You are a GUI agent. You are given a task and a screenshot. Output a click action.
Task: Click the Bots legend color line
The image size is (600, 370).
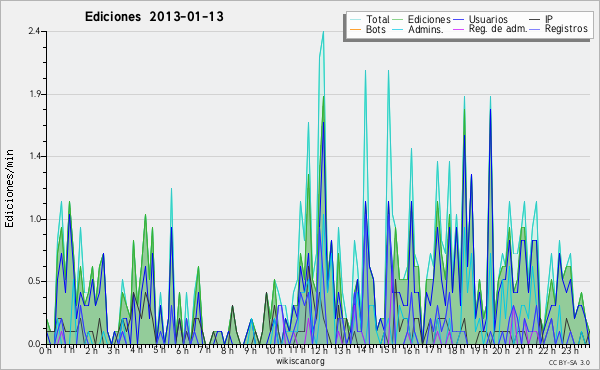coord(355,29)
